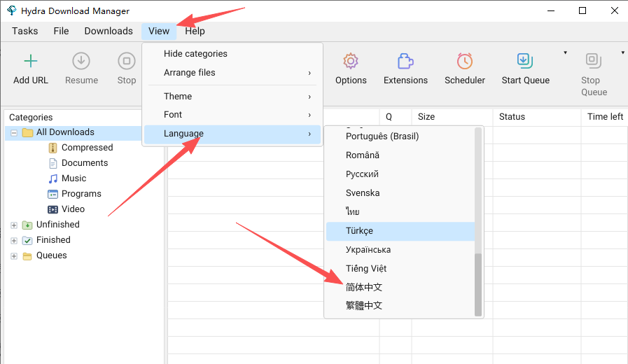The image size is (628, 364).
Task: Click the Documents category page icon
Action: point(53,163)
